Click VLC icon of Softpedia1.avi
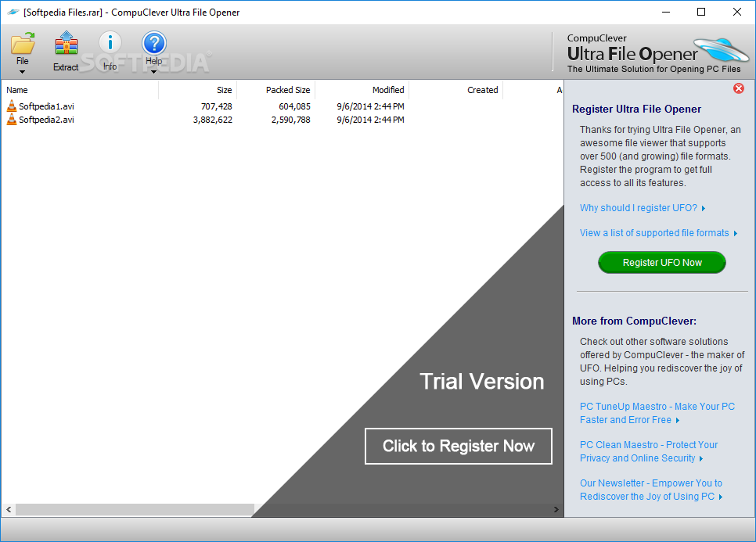Image resolution: width=756 pixels, height=542 pixels. [12, 106]
